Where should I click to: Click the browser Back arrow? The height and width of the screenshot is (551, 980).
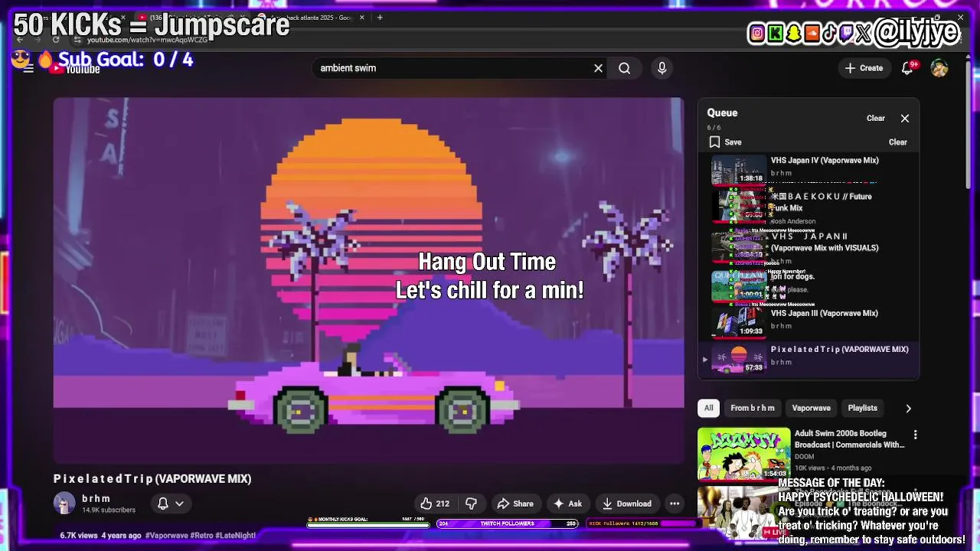point(19,40)
